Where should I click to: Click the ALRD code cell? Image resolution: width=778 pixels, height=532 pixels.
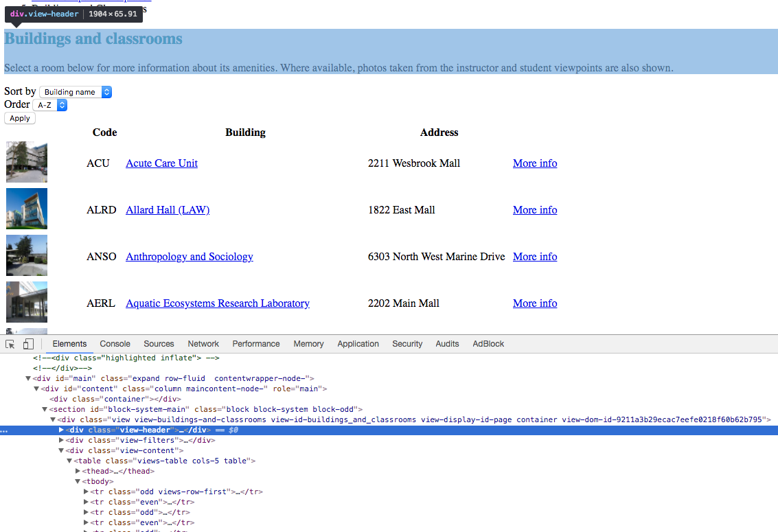(101, 210)
